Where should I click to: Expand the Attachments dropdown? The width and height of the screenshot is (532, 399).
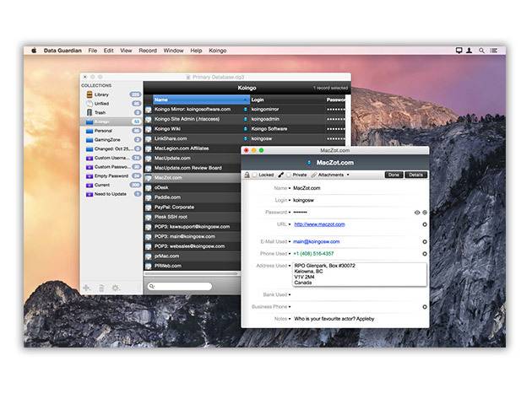330,175
